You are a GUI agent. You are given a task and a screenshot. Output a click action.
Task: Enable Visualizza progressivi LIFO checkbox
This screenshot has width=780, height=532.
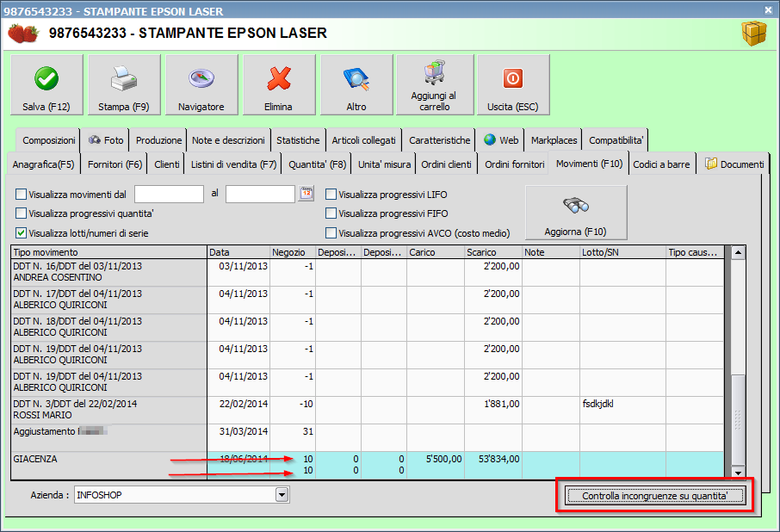(x=331, y=195)
